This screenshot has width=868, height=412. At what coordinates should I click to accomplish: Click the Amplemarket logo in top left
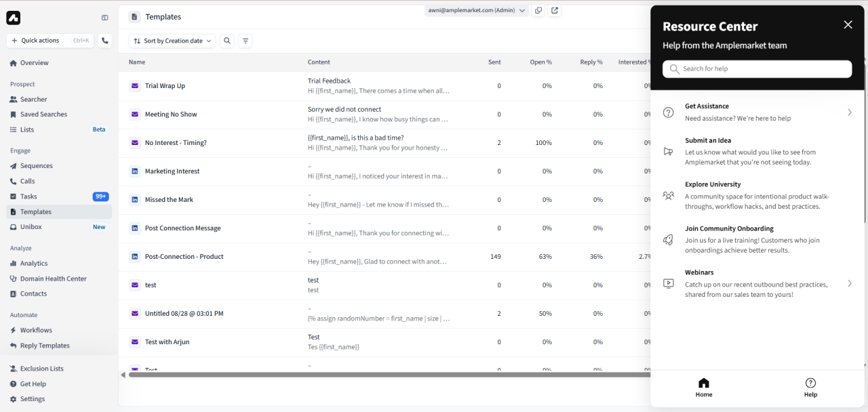14,18
